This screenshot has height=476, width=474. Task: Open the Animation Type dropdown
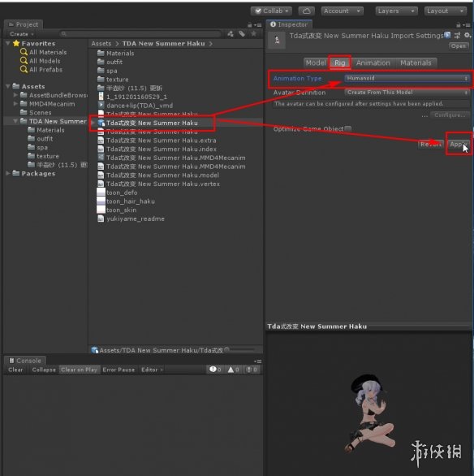pos(407,78)
